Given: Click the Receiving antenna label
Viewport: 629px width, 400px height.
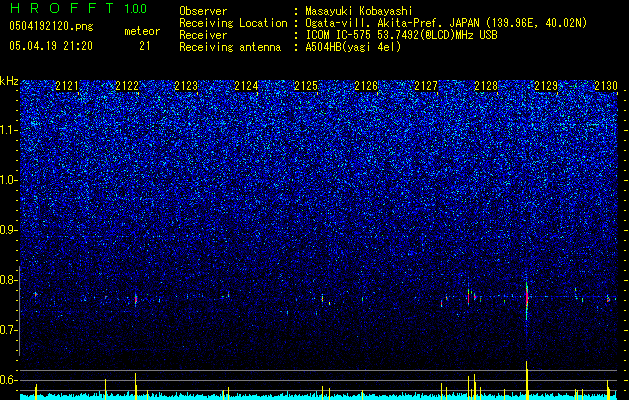Looking at the screenshot, I should 230,47.
